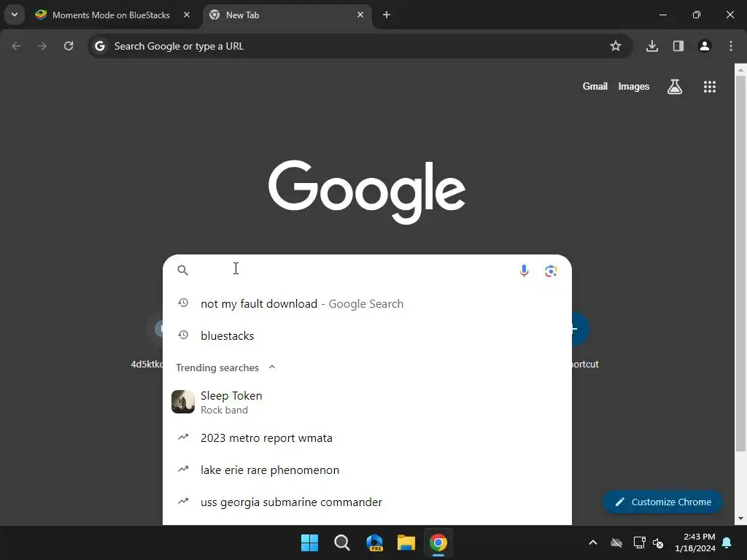Reload the current page
The width and height of the screenshot is (747, 560).
coord(69,46)
